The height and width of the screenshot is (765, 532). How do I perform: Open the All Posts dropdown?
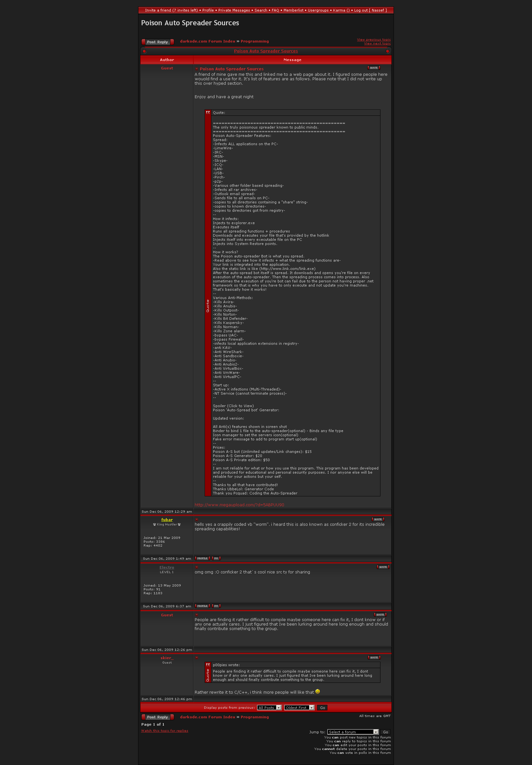[269, 708]
